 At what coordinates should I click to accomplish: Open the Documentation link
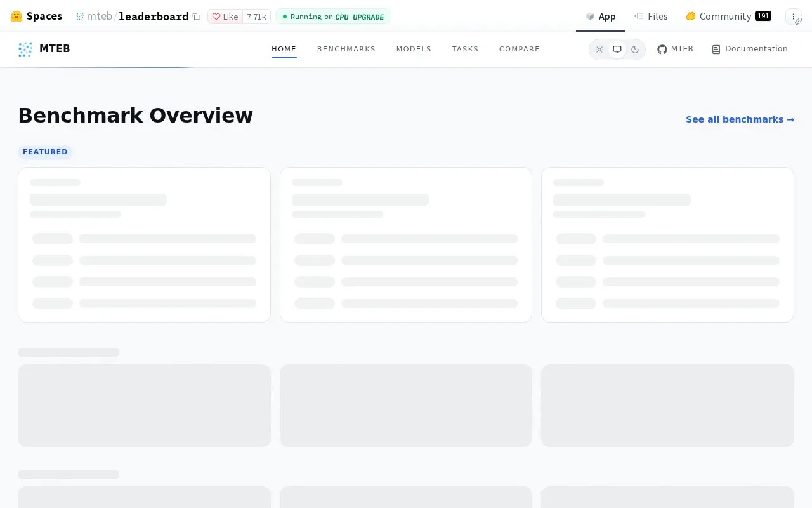tap(749, 49)
